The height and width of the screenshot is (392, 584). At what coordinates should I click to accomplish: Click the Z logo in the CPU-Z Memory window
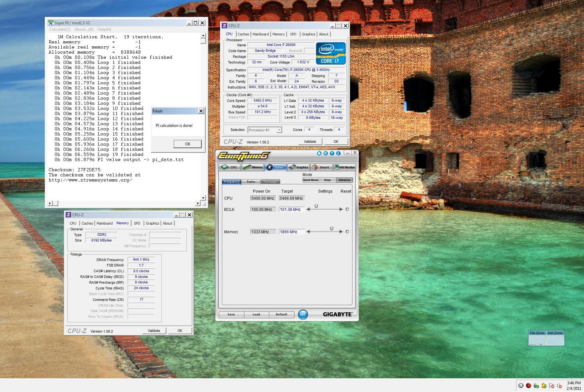pos(68,215)
